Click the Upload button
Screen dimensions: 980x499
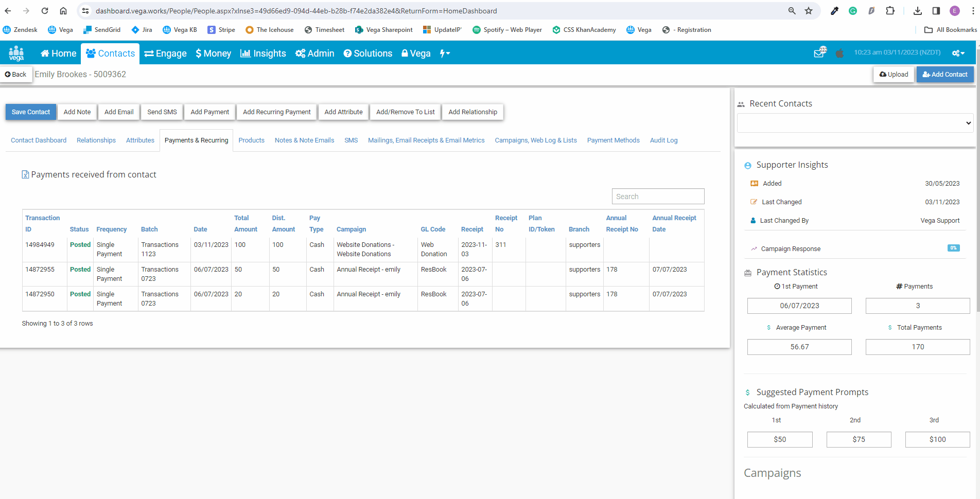(894, 75)
